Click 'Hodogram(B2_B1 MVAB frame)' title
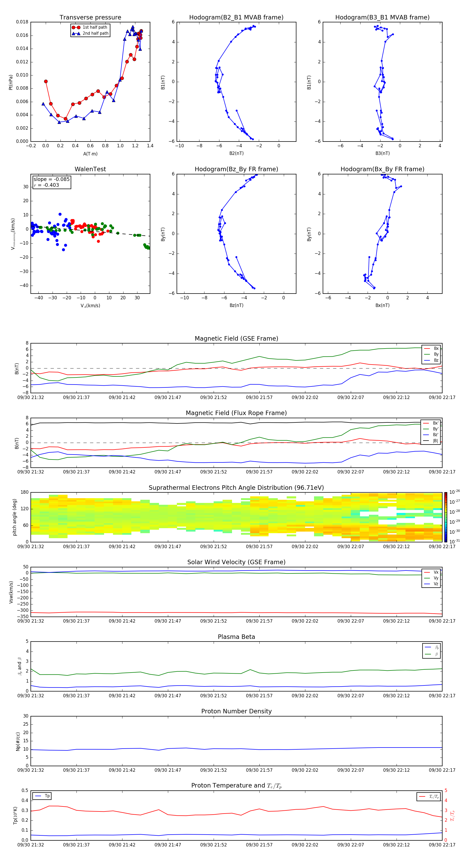The image size is (473, 868). 236,18
